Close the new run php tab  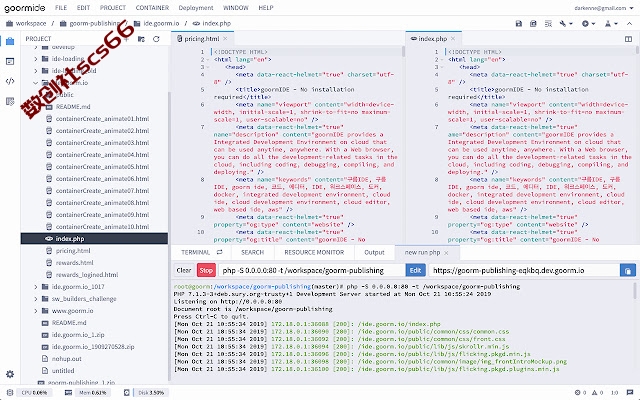tap(446, 253)
